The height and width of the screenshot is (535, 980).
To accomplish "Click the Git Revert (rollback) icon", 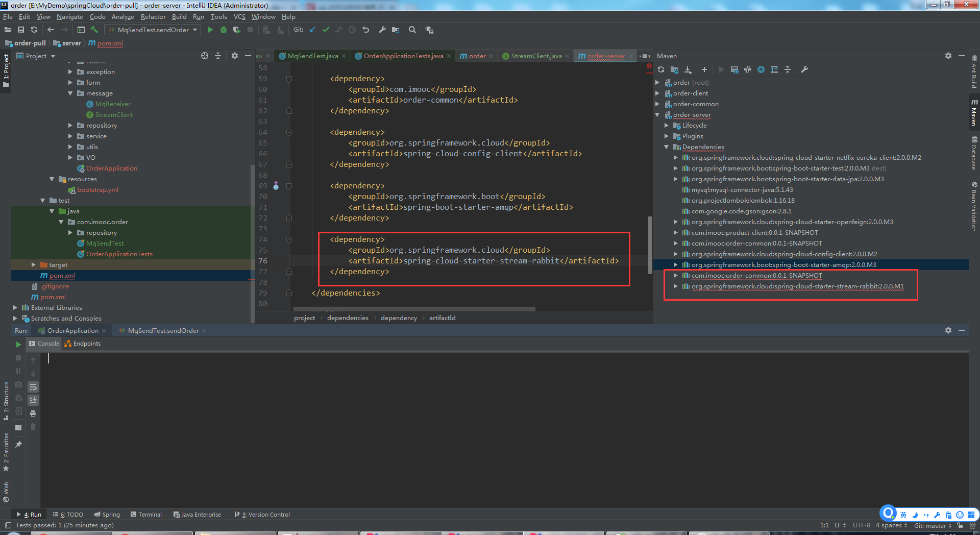I will tap(365, 30).
